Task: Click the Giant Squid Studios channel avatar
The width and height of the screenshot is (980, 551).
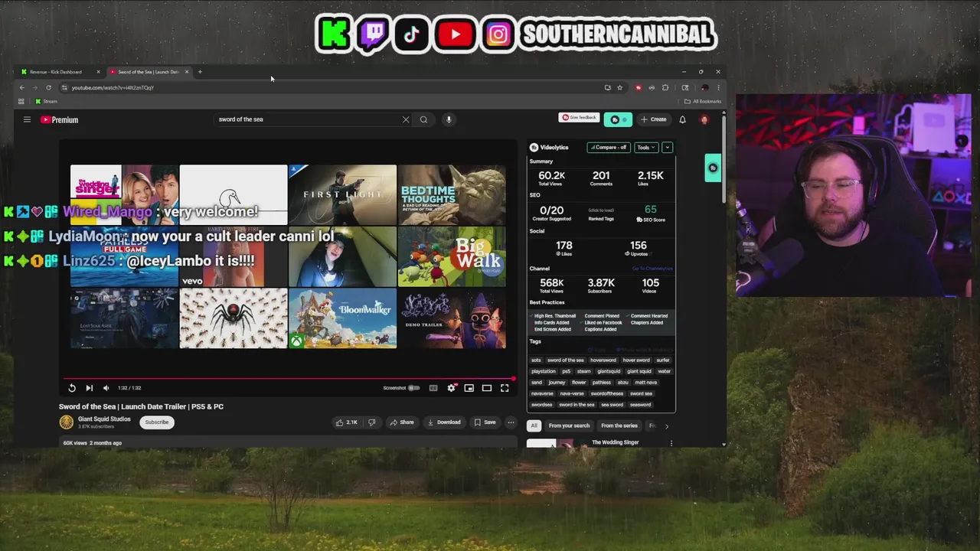Action: coord(67,422)
